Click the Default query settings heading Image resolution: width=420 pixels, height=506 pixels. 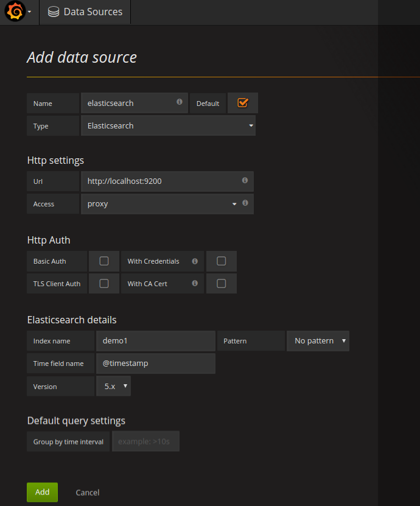click(76, 421)
